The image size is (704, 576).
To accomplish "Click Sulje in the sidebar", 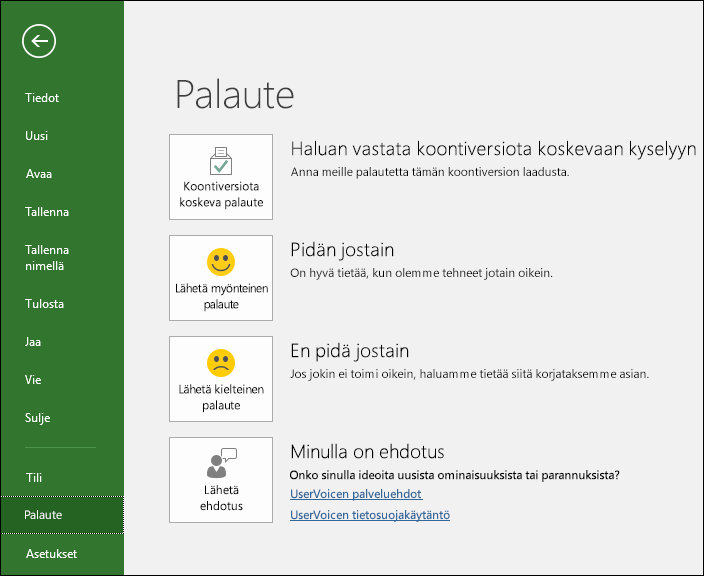I will point(37,418).
